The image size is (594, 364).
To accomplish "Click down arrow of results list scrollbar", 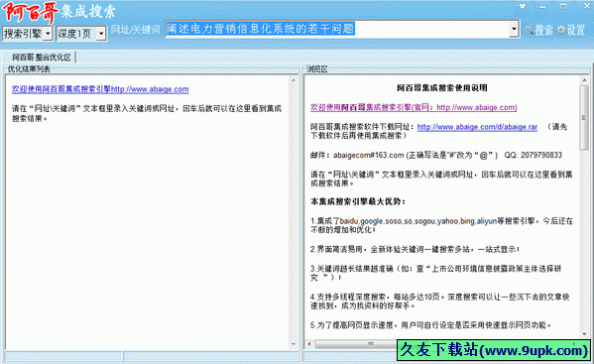I will click(x=294, y=344).
